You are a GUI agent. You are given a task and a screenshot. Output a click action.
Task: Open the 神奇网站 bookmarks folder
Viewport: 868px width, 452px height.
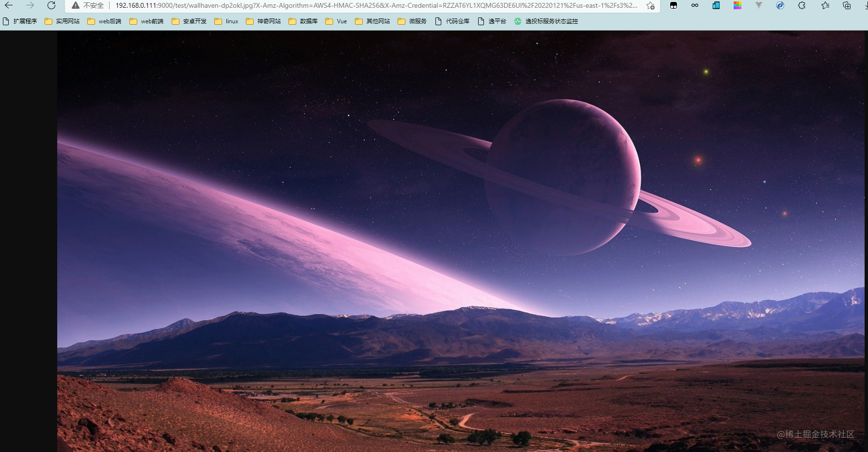click(x=263, y=21)
